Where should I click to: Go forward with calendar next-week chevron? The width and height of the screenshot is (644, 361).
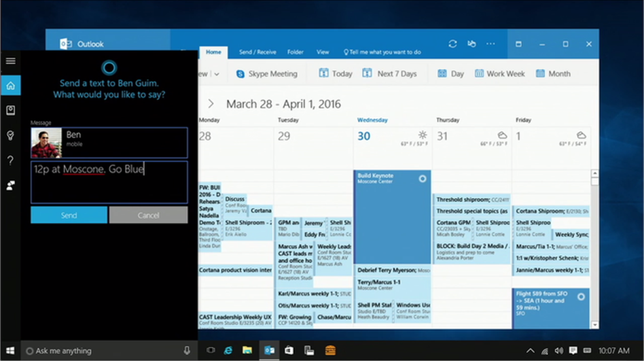tap(211, 104)
